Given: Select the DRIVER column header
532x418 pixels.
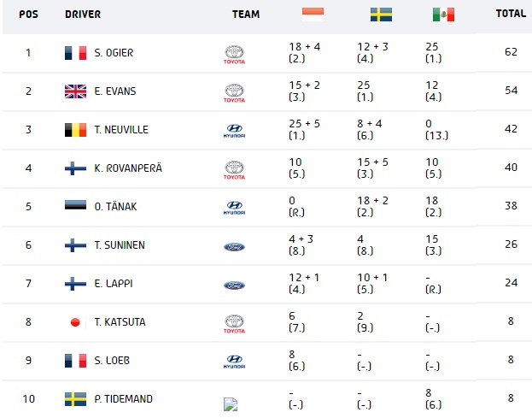Looking at the screenshot, I should (x=83, y=15).
